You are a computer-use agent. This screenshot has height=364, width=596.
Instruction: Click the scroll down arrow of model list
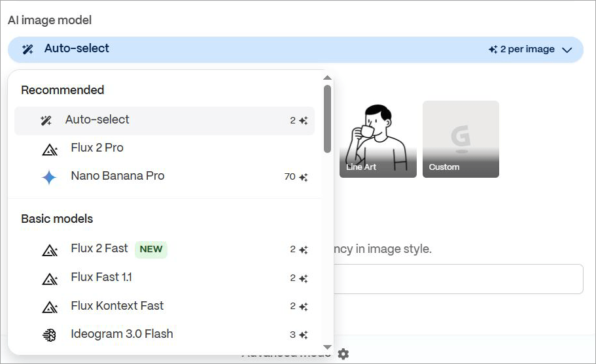[327, 347]
